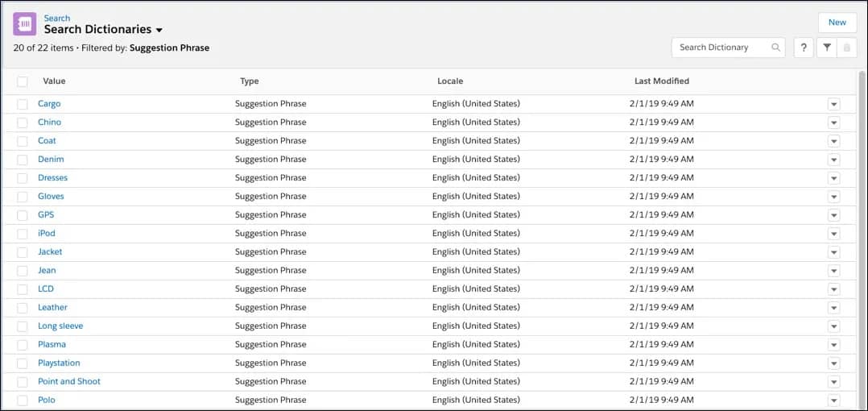
Task: Select the LCD row checkbox
Action: (23, 289)
